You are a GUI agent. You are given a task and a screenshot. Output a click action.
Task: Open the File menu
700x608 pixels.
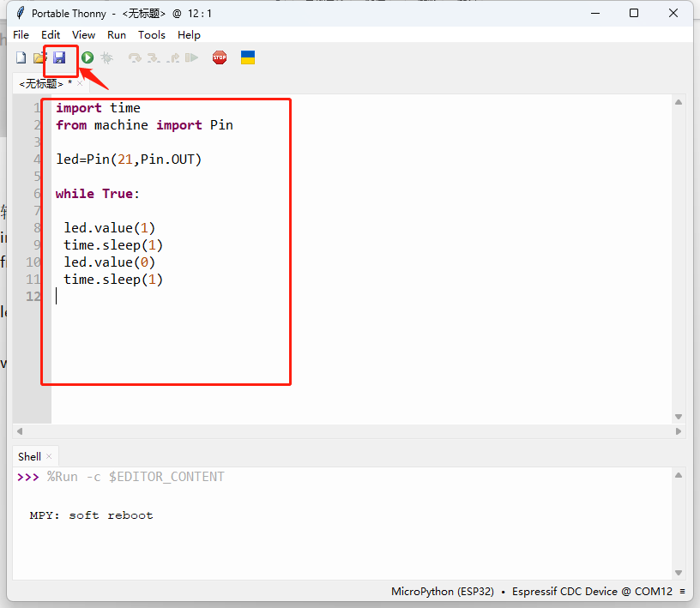[x=21, y=35]
